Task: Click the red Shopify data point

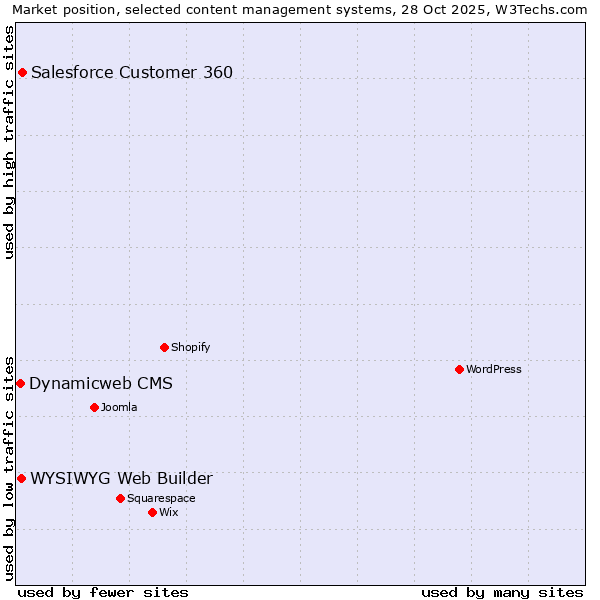Action: click(164, 347)
